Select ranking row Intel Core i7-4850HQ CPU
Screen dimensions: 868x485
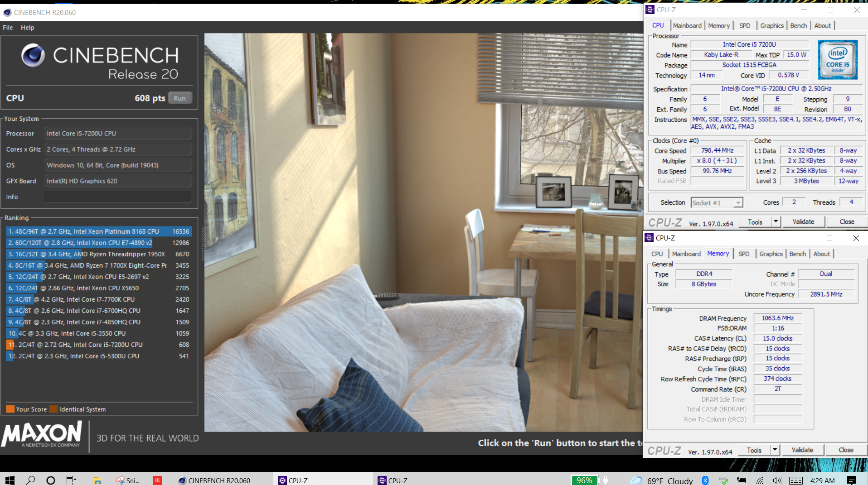click(99, 322)
